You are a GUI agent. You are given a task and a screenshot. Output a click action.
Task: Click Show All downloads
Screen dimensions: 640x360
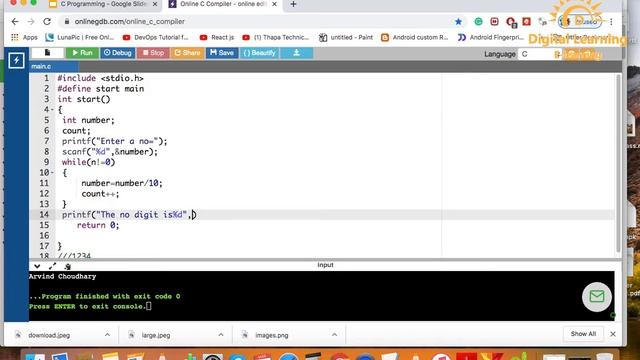click(x=583, y=334)
